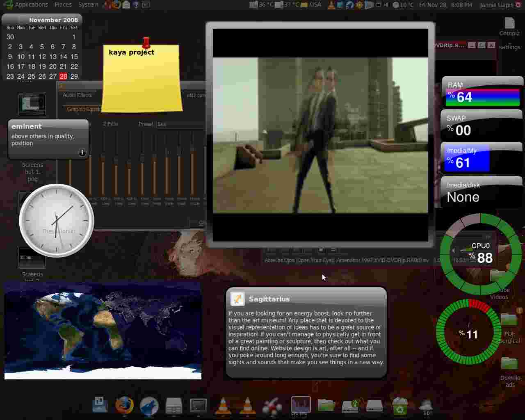Open the System menu
The width and height of the screenshot is (525, 420).
(88, 5)
